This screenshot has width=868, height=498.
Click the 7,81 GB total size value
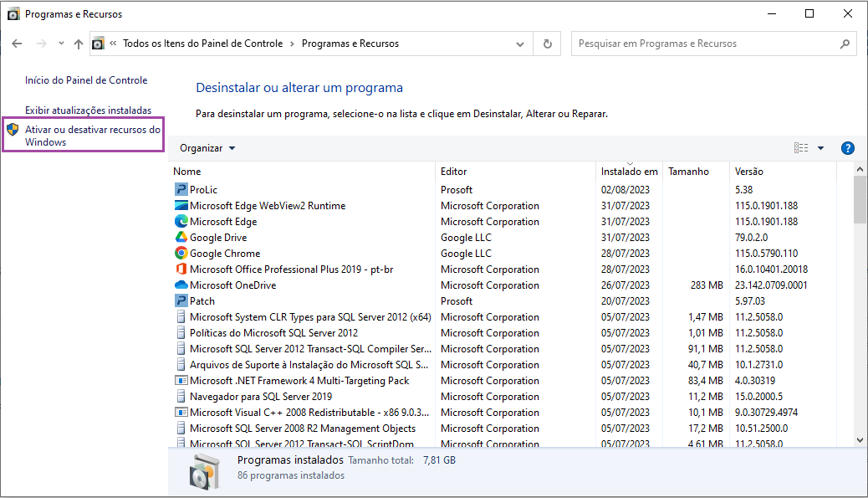(440, 460)
